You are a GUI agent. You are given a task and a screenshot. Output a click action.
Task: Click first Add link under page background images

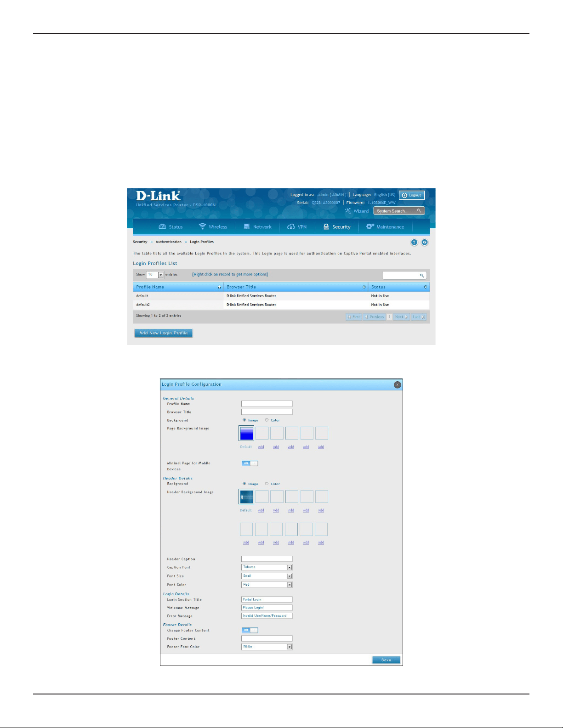[261, 447]
